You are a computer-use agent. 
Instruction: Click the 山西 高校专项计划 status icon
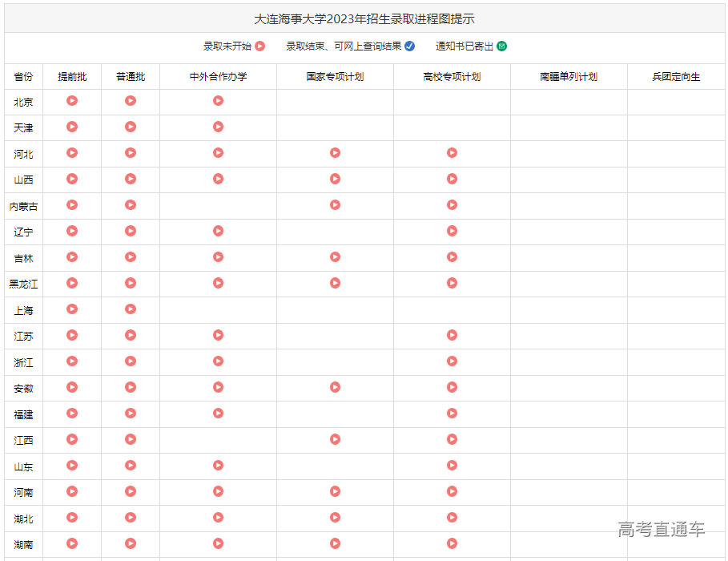point(452,179)
